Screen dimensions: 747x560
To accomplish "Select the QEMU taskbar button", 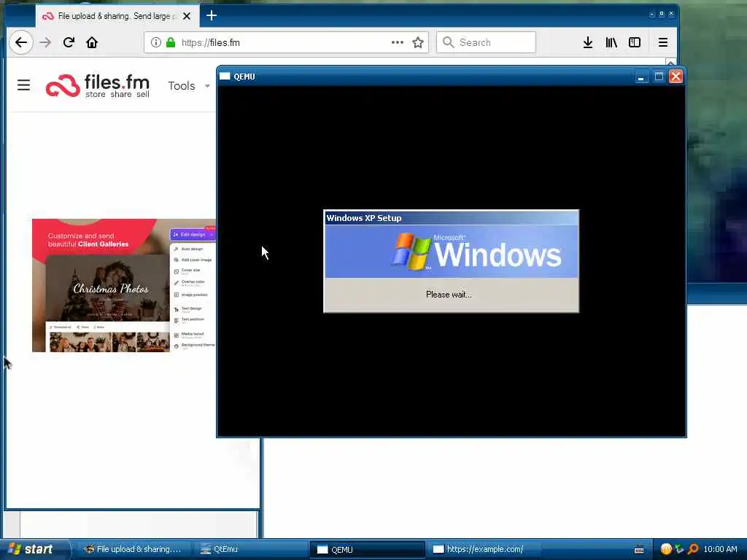I will point(367,549).
